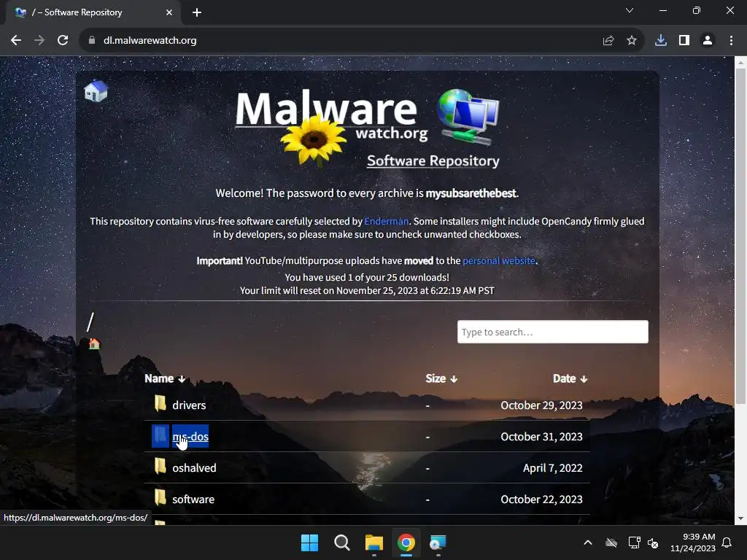View site information via lock icon
Viewport: 747px width, 560px height.
click(x=92, y=41)
